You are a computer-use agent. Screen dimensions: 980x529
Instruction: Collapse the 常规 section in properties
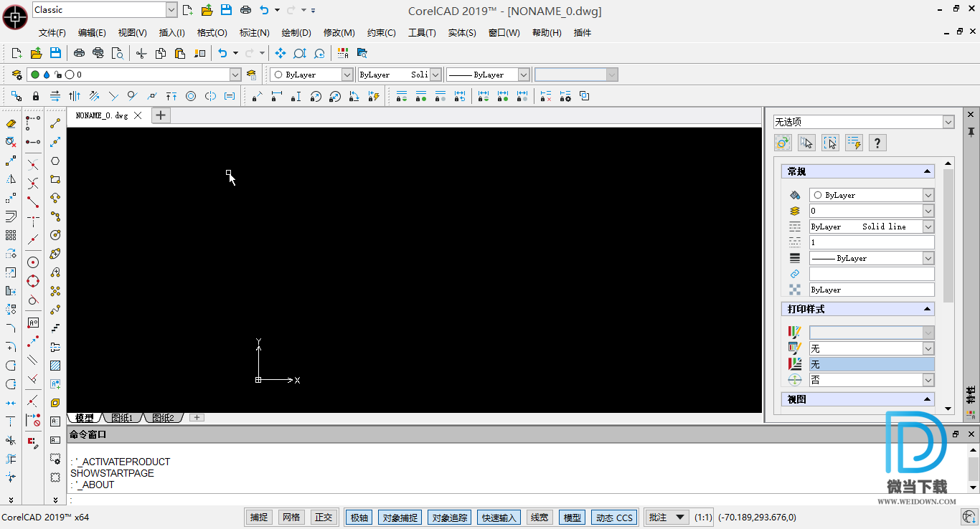click(928, 172)
